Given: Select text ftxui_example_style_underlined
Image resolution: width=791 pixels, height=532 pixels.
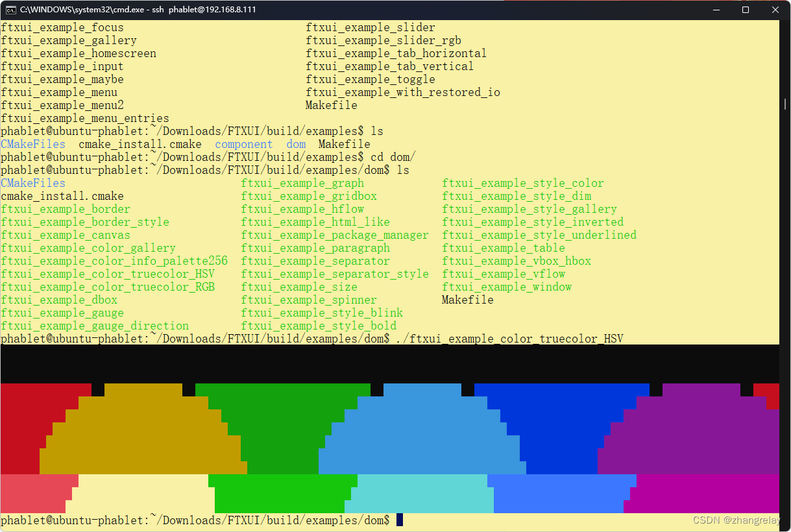Looking at the screenshot, I should (x=539, y=235).
